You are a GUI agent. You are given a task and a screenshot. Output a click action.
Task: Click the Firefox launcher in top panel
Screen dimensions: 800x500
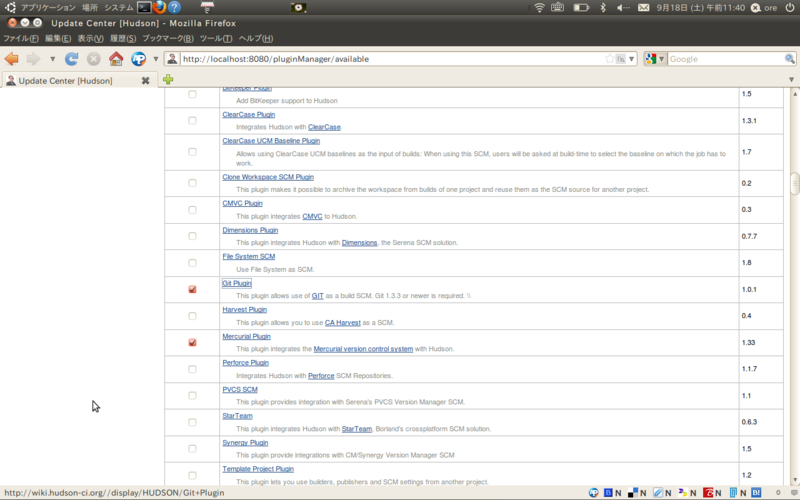[159, 7]
